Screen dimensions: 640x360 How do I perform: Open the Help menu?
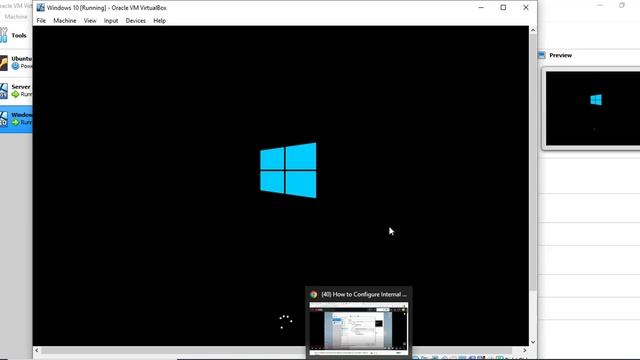(x=160, y=20)
